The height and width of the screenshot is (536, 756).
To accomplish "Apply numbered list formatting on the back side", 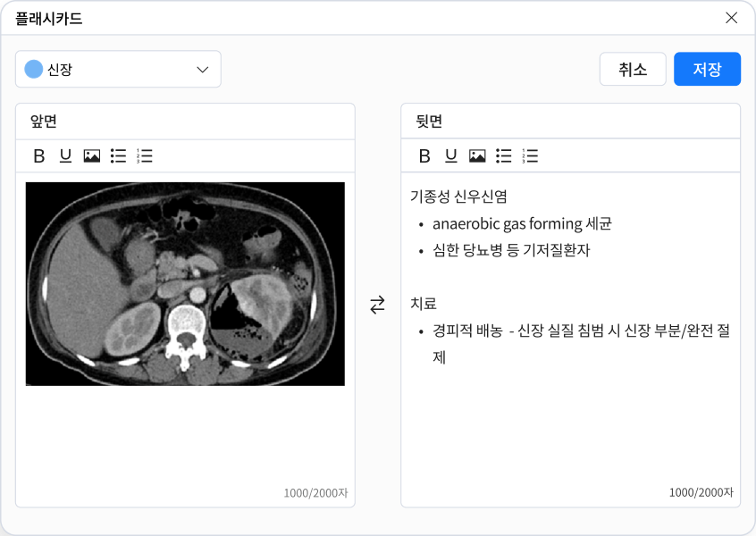I will pos(531,155).
